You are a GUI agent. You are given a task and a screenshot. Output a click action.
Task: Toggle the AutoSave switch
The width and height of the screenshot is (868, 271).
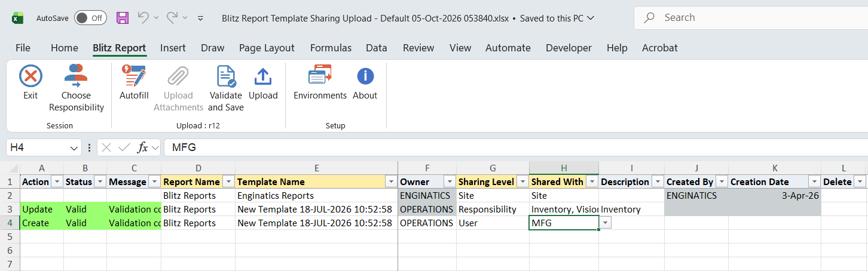pos(90,18)
